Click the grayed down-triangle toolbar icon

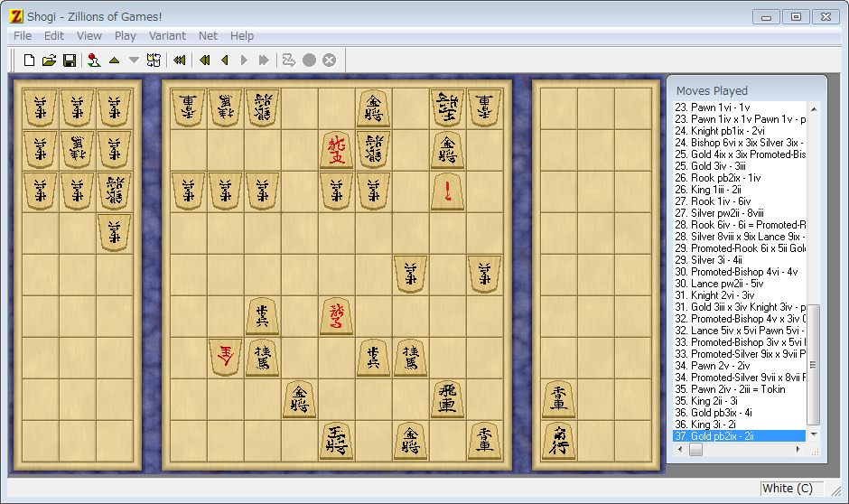(134, 61)
